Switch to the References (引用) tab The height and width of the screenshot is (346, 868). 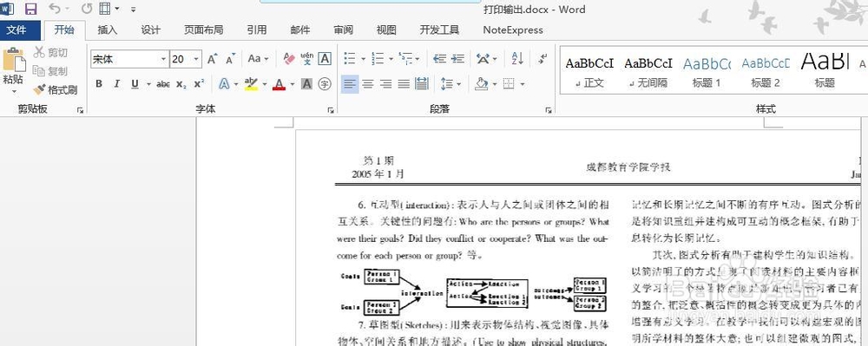pyautogui.click(x=257, y=29)
